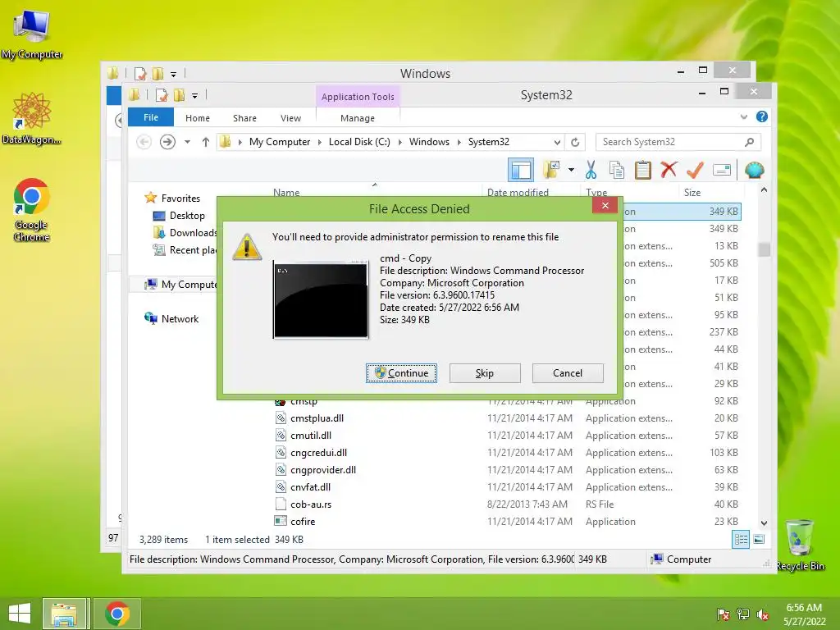Switch to the Home ribbon tab
This screenshot has width=840, height=630.
click(x=197, y=118)
